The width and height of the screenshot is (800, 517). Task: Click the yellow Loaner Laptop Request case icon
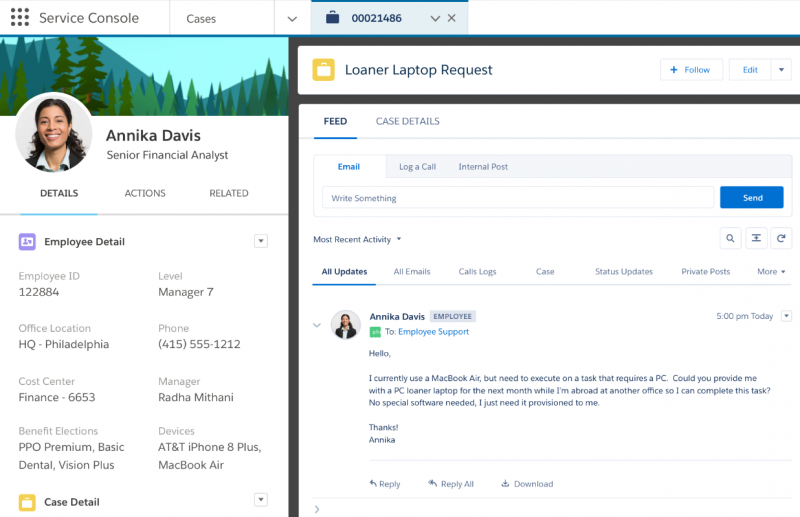323,70
